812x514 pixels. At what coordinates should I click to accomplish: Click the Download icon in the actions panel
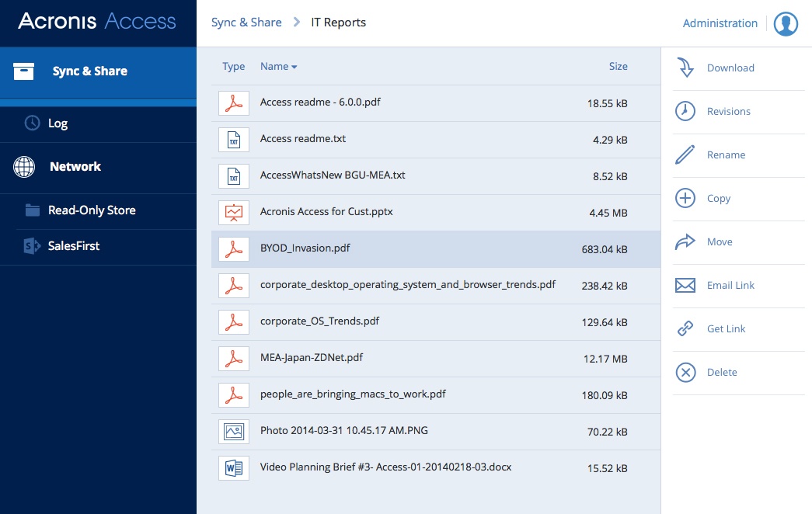click(x=685, y=68)
